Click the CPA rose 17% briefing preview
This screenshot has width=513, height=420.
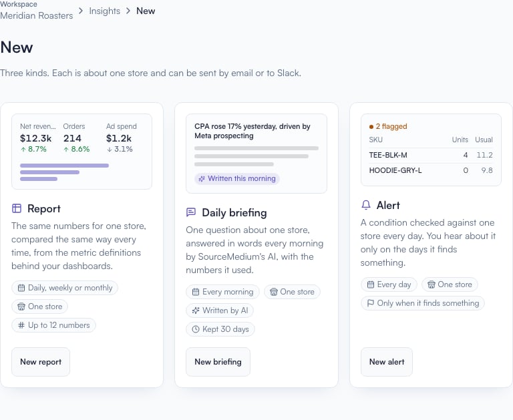pos(256,154)
